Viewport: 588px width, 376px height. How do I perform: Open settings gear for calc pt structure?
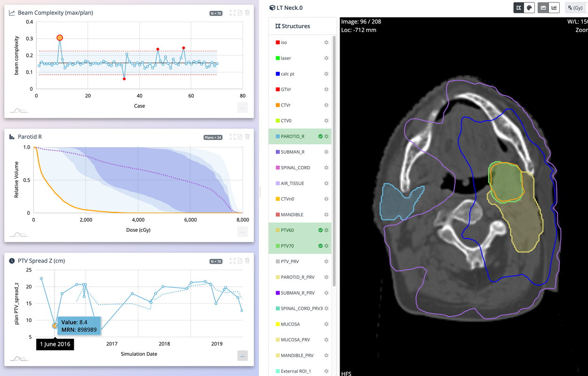pyautogui.click(x=326, y=74)
